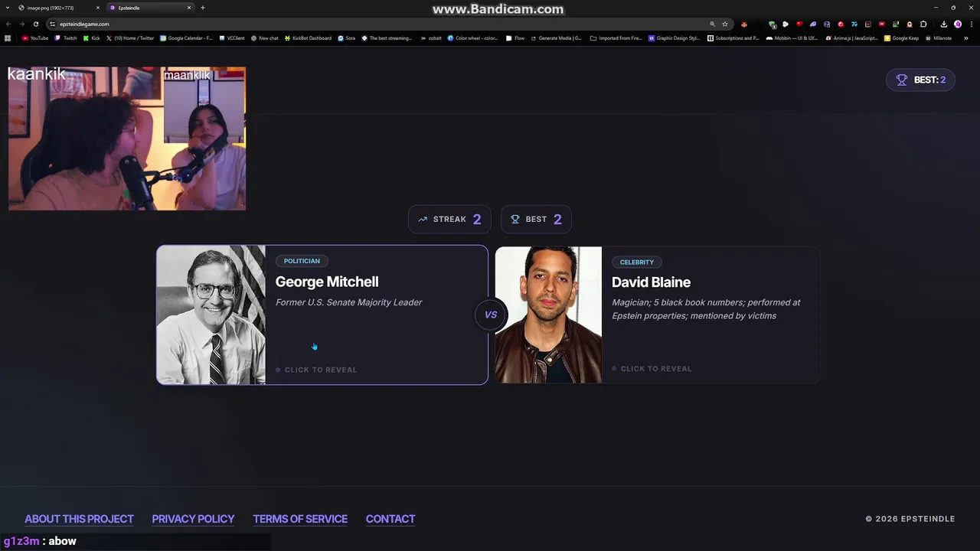Bookmark this page with star icon
Viewport: 980px width, 551px height.
725,24
